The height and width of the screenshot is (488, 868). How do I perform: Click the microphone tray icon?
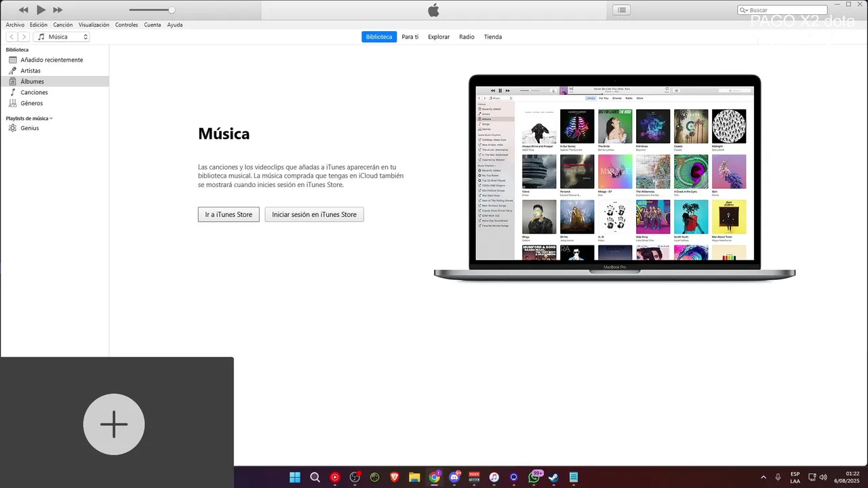pos(778,477)
